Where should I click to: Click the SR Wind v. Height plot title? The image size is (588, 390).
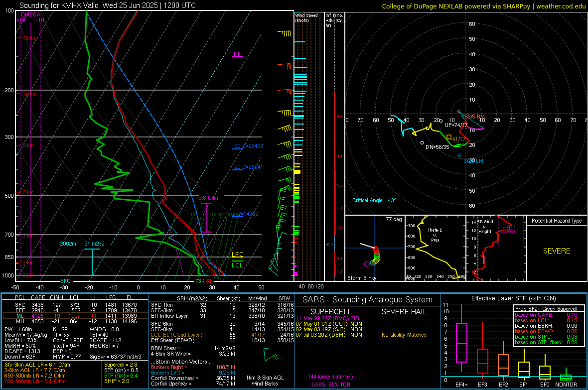point(485,227)
